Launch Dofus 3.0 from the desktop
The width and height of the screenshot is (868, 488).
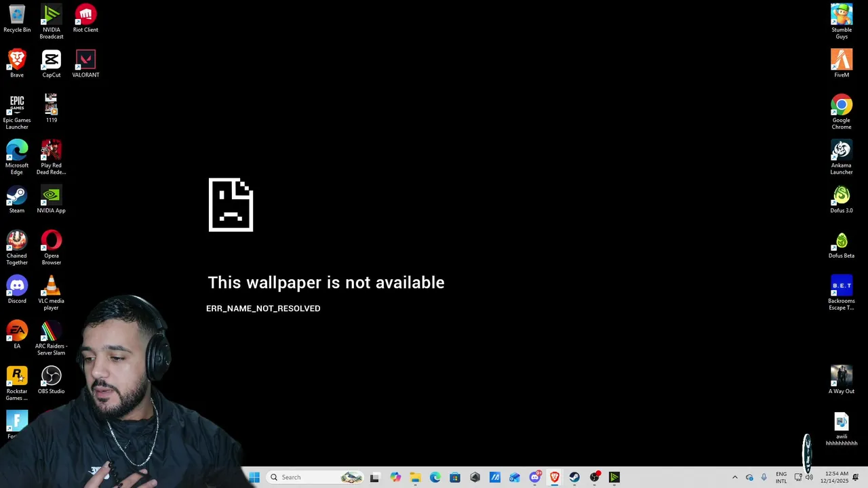coord(842,199)
